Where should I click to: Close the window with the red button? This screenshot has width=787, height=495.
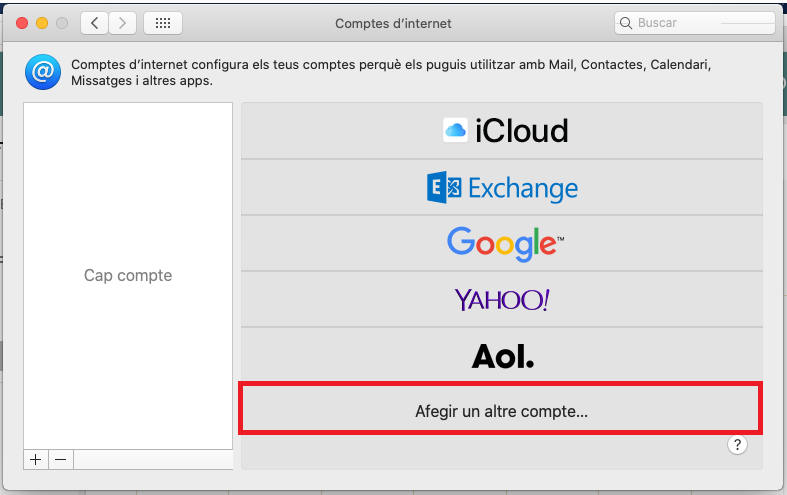[22, 23]
